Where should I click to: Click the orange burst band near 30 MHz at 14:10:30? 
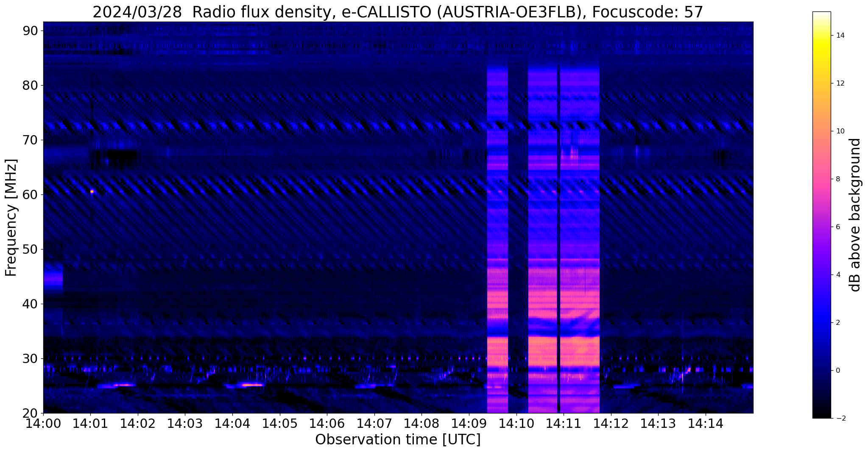(542, 352)
